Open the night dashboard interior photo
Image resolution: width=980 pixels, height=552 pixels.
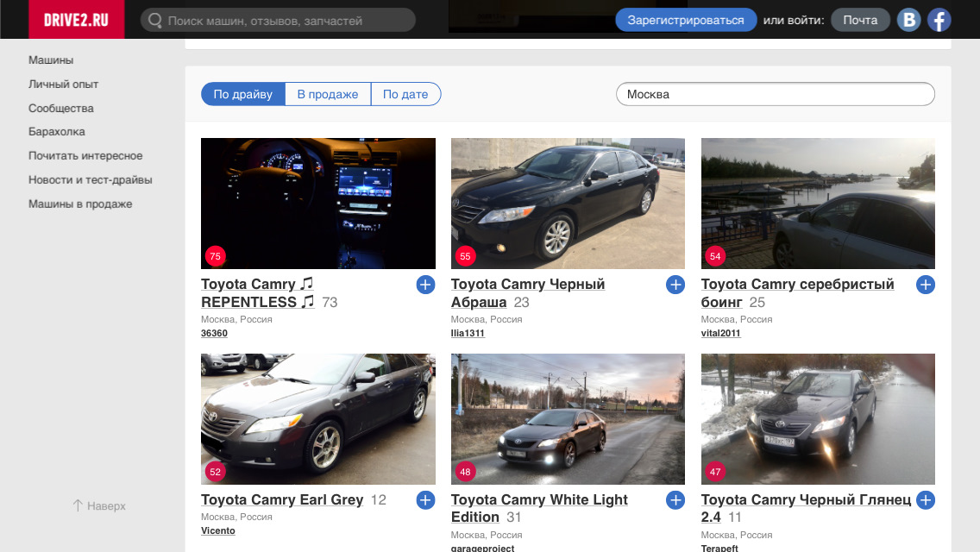click(x=318, y=204)
